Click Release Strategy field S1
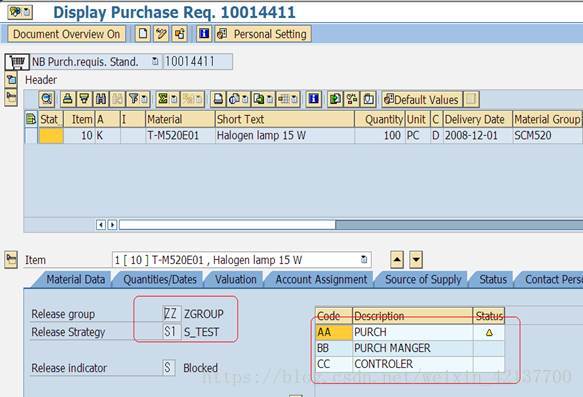This screenshot has width=583, height=397. [172, 332]
